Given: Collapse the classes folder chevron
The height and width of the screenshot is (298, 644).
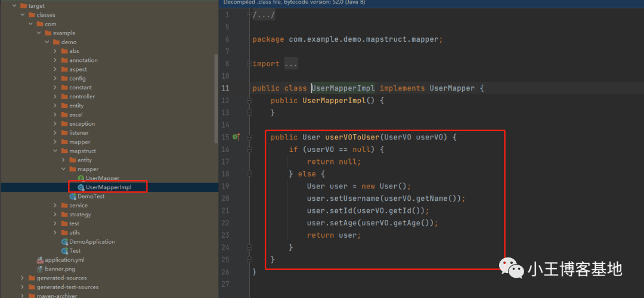Looking at the screenshot, I should [x=23, y=15].
